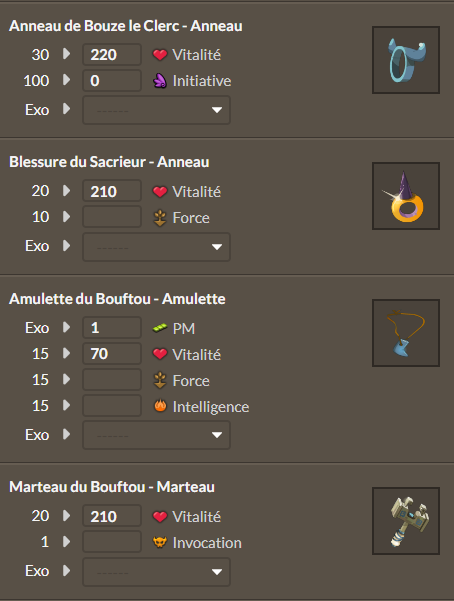Click the Invocation monster icon
Image resolution: width=454 pixels, height=601 pixels.
pyautogui.click(x=160, y=542)
